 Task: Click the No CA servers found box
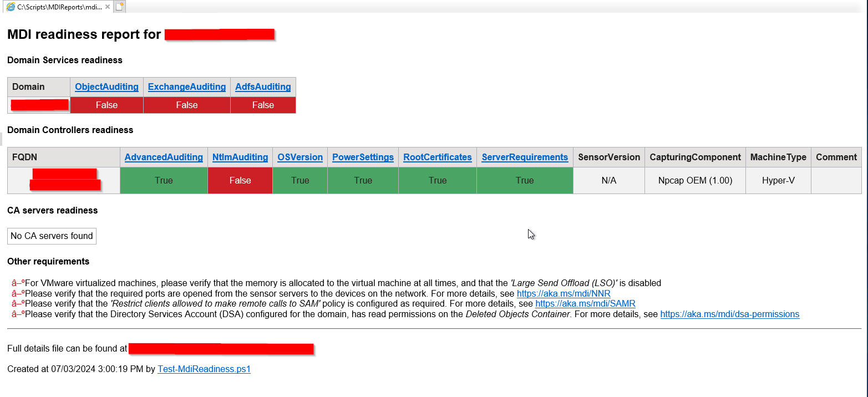[52, 236]
